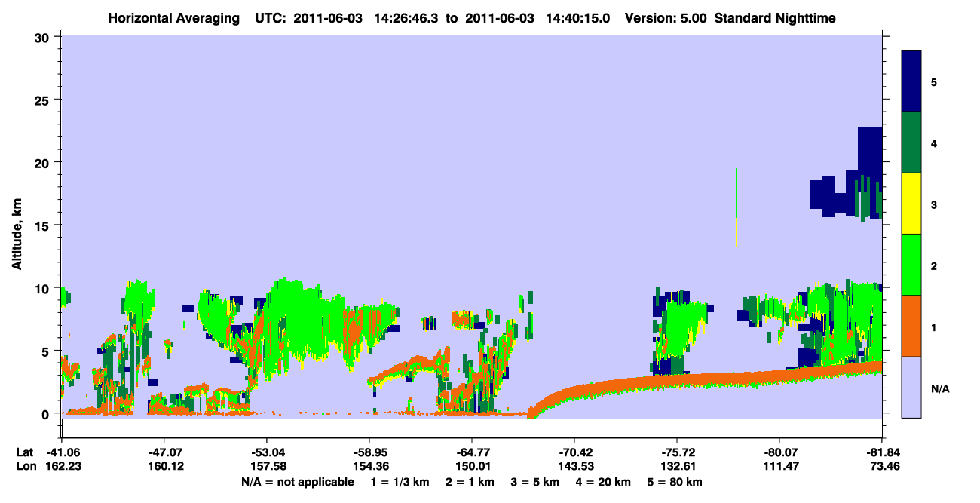Click the colorbar 'N/A' label

pyautogui.click(x=939, y=389)
